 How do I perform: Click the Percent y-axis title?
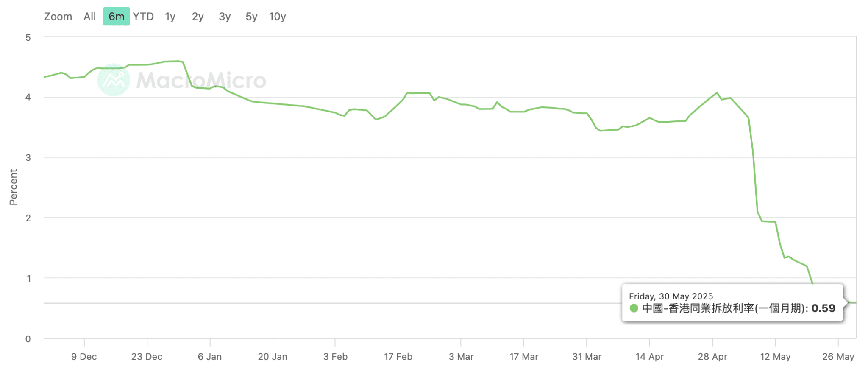(13, 187)
